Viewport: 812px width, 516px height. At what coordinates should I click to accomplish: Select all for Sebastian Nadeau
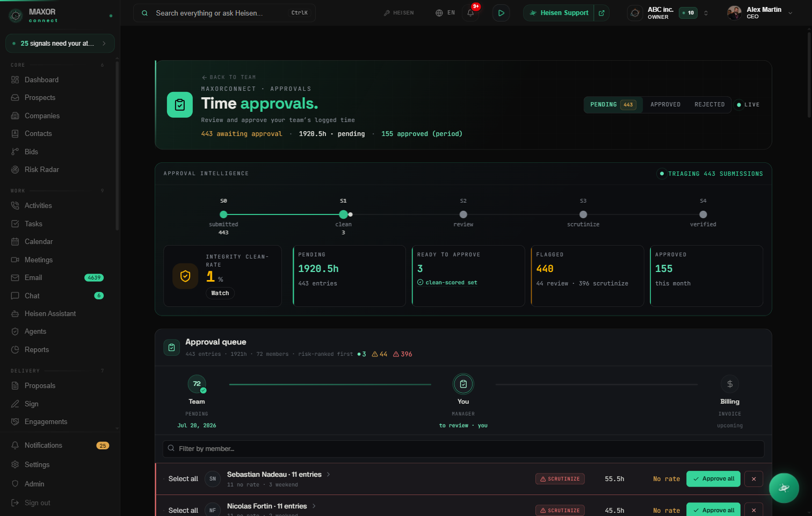183,479
